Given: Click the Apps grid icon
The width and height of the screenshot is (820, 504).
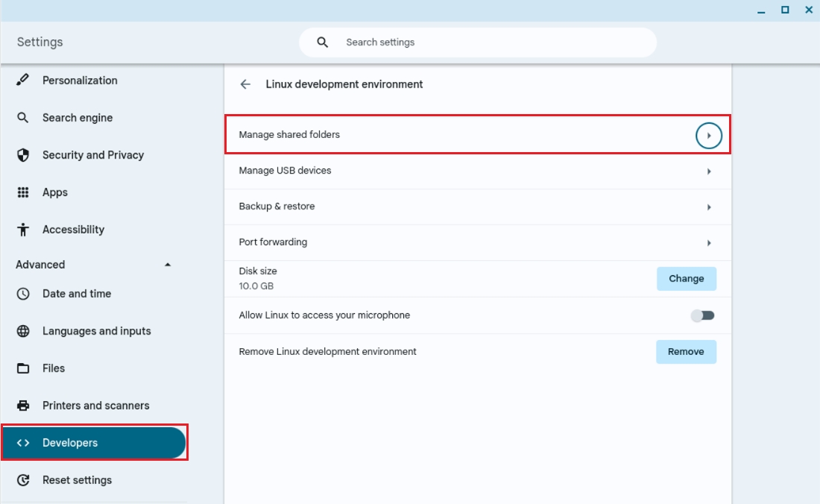Looking at the screenshot, I should click(23, 192).
